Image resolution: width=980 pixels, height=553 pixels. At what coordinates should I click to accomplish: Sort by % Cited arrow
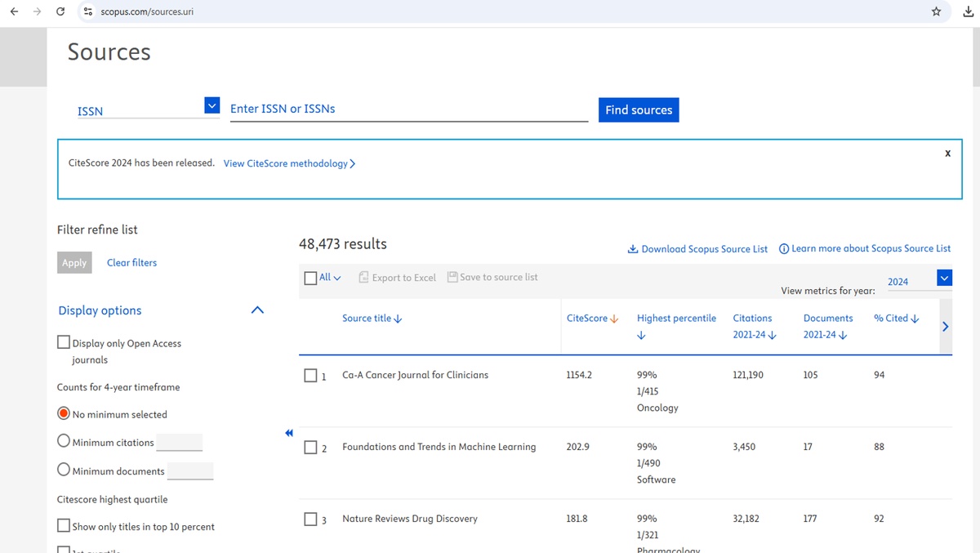[x=915, y=319]
